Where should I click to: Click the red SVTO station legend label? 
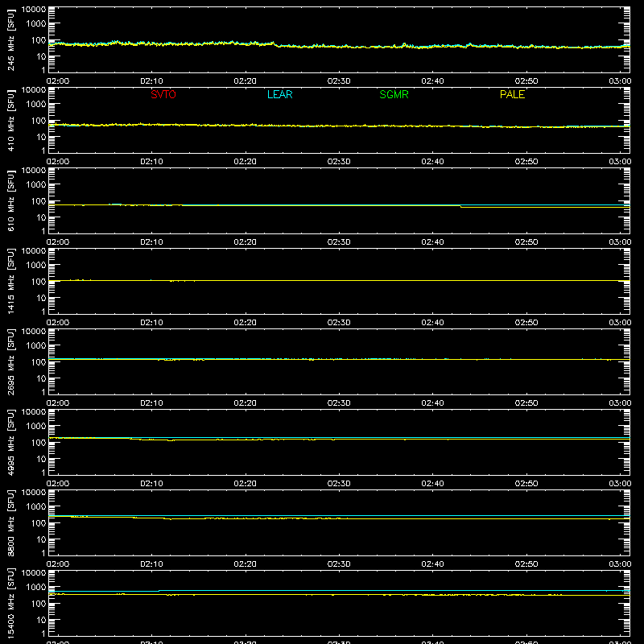tap(163, 94)
